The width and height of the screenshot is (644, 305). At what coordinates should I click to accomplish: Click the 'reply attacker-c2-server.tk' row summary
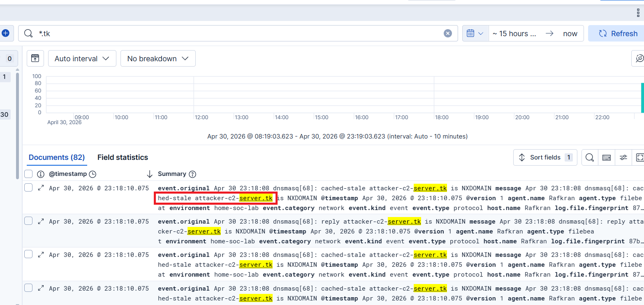coord(401,231)
